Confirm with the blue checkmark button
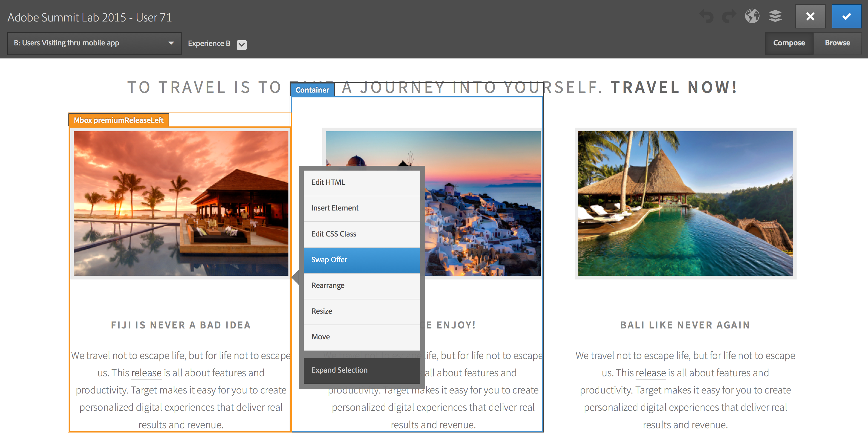The image size is (868, 444). coord(846,16)
